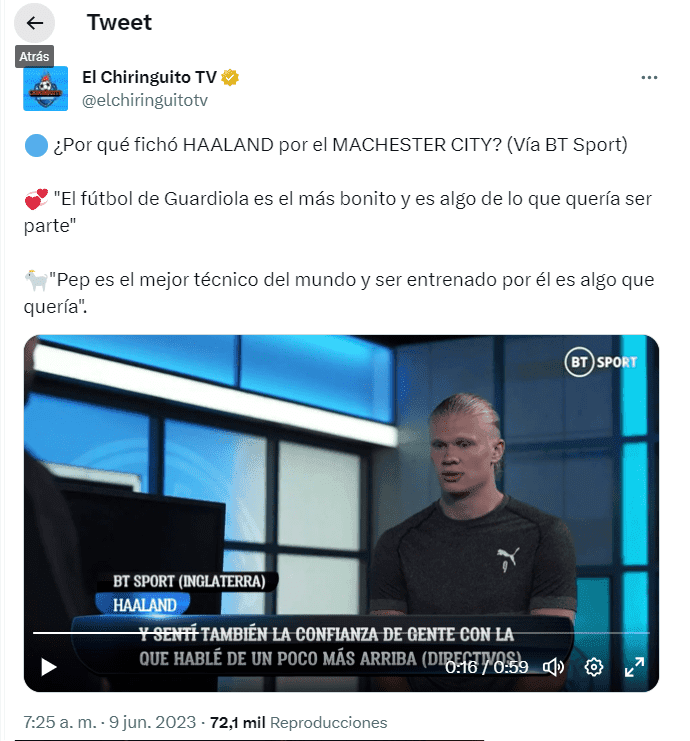
Task: Click the goat emoji in tweet text
Action: tap(36, 280)
